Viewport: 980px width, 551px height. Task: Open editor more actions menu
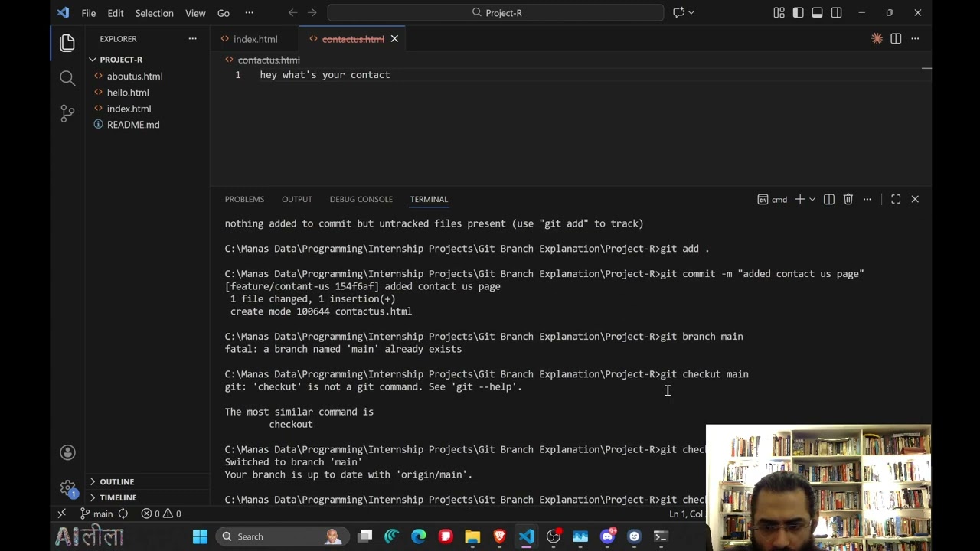click(x=915, y=38)
